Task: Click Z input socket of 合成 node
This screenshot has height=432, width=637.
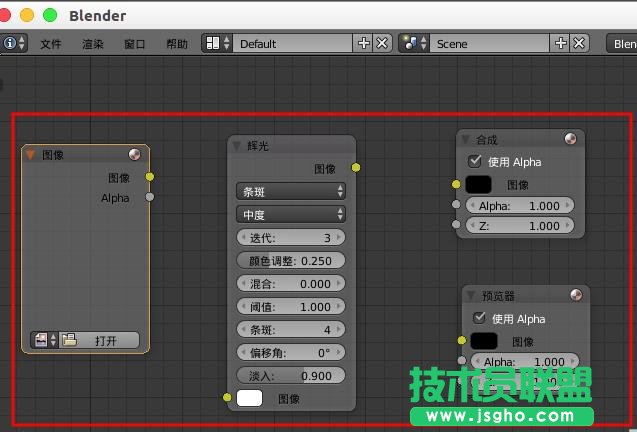Action: point(456,224)
